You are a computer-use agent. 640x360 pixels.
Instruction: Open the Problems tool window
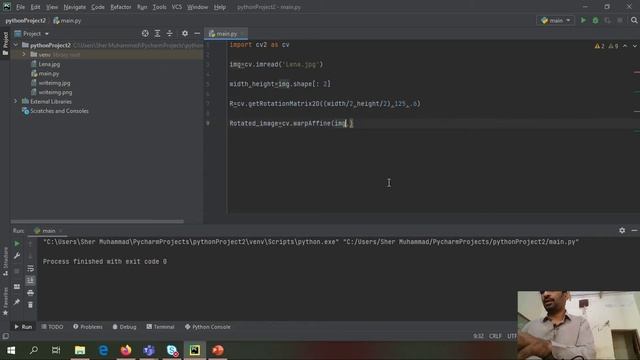[88, 327]
